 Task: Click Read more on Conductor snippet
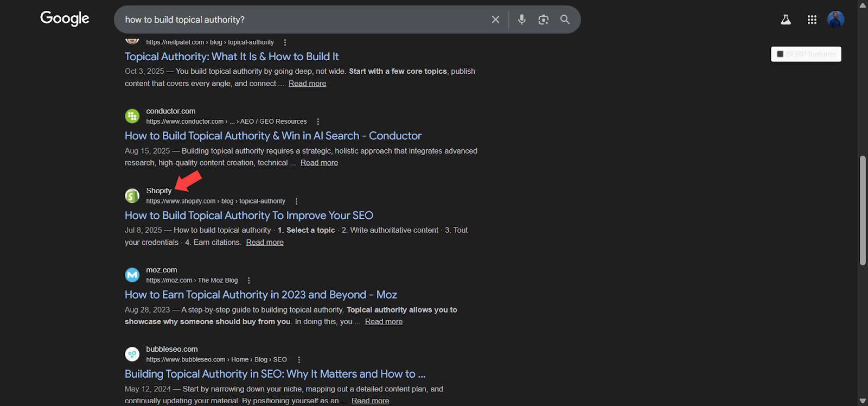(x=319, y=163)
